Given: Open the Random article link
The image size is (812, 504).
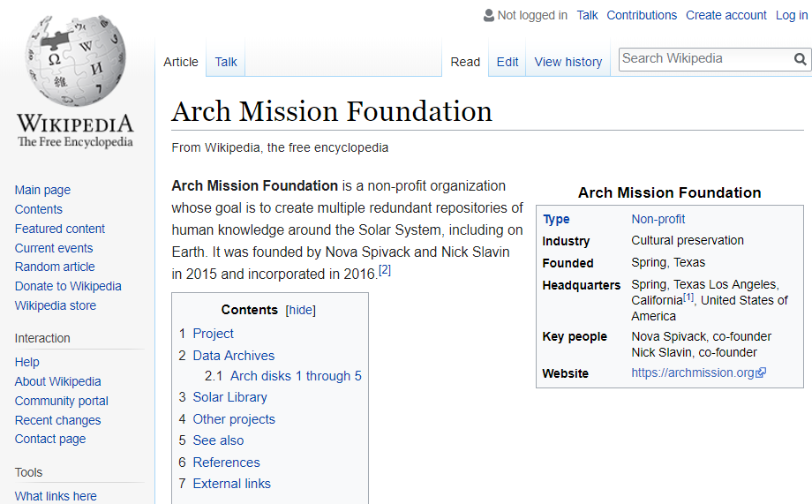Looking at the screenshot, I should 55,267.
